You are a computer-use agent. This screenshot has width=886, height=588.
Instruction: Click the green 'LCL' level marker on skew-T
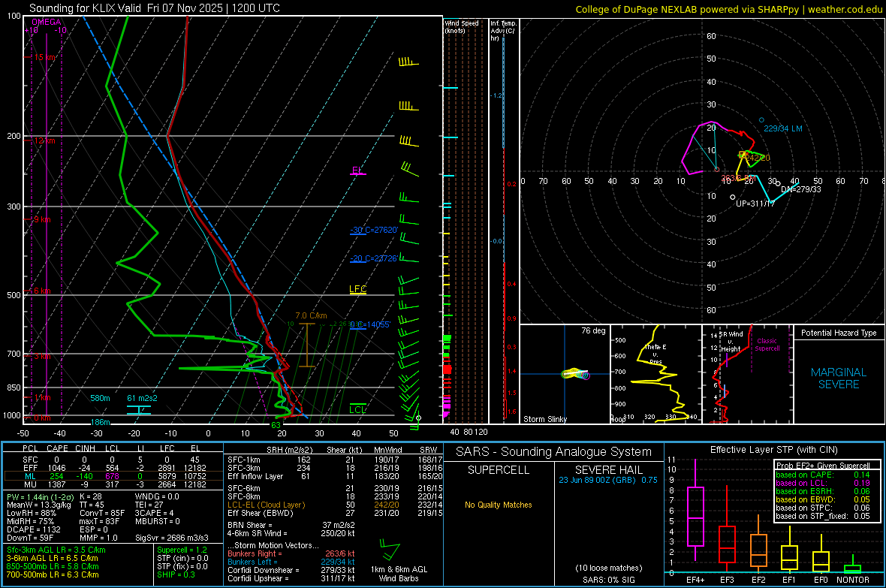(357, 410)
